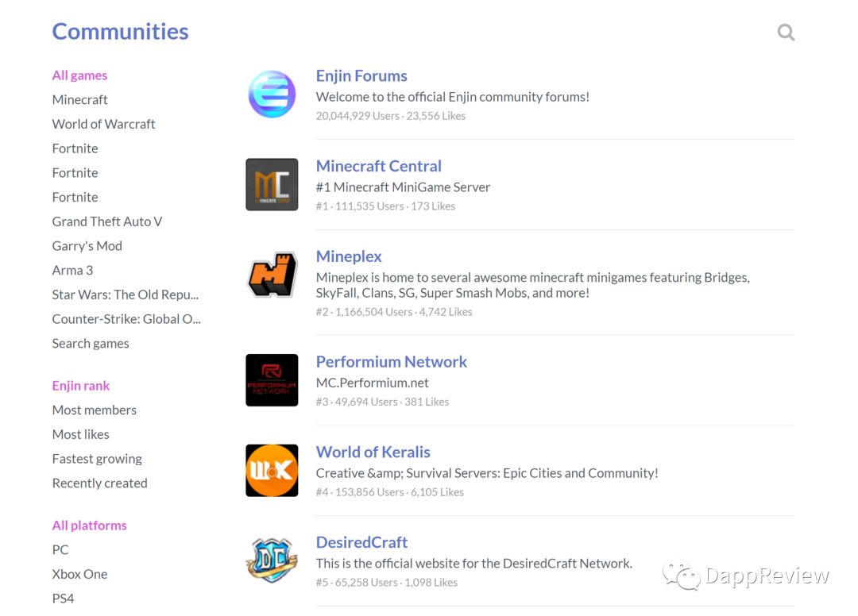
Task: Click '20,044,929 Users · 23,556 Likes' stats
Action: click(x=391, y=116)
